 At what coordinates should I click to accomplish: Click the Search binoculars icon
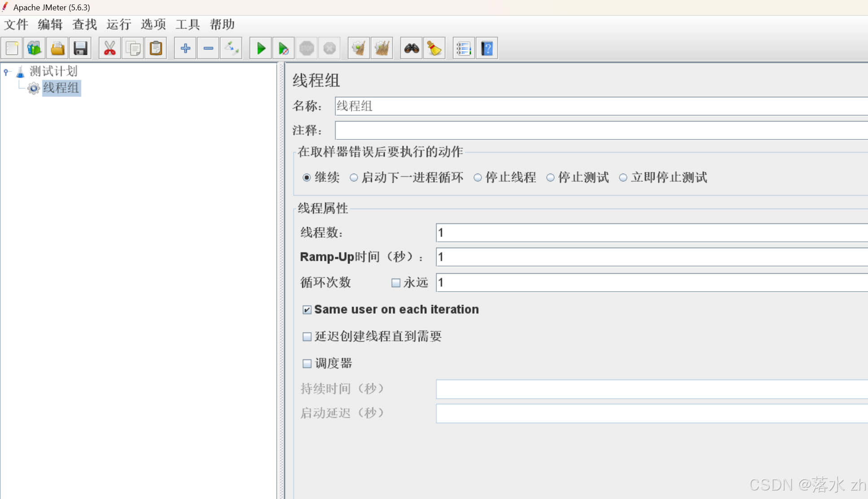tap(412, 48)
